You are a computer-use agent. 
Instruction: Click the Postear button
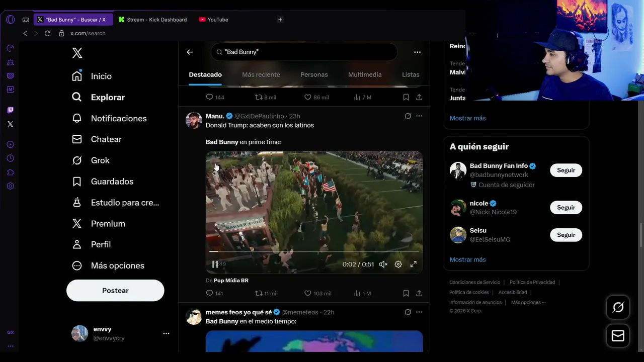click(115, 291)
